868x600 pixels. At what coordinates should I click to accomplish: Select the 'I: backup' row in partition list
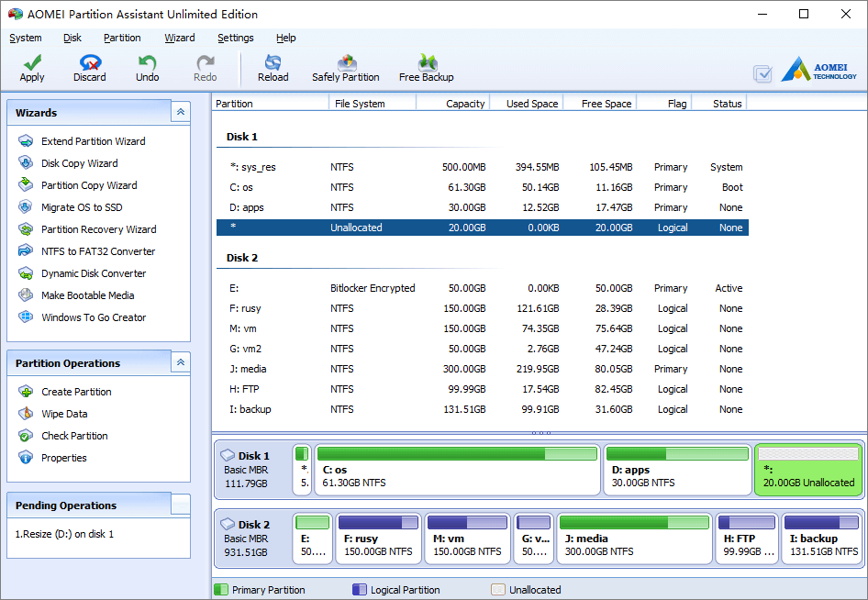click(x=482, y=409)
